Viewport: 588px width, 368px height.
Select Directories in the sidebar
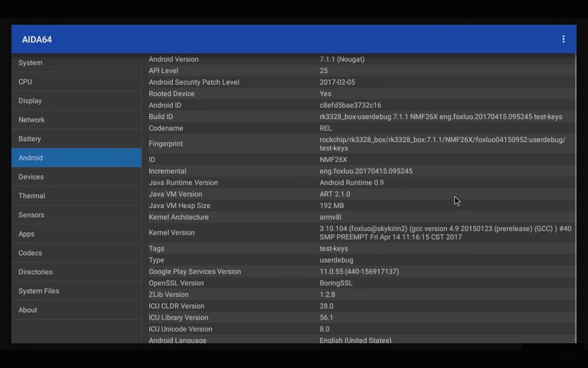[76, 272]
